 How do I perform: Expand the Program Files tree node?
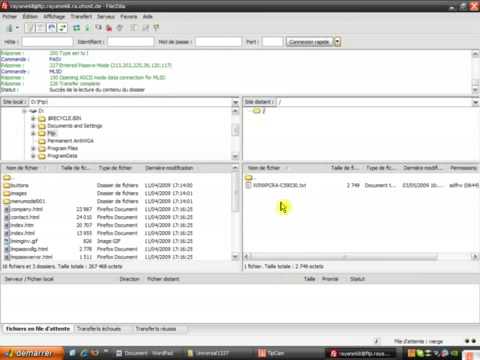click(x=33, y=148)
